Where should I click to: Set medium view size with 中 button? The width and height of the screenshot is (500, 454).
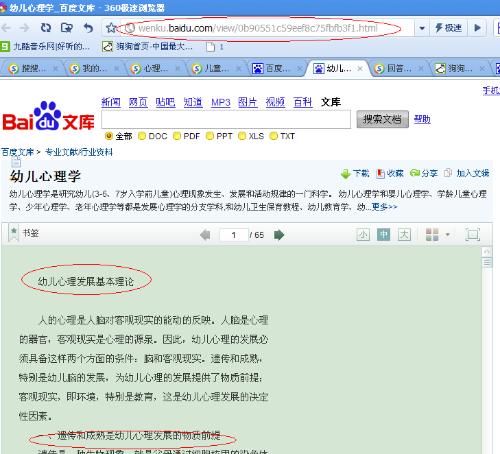pyautogui.click(x=384, y=235)
